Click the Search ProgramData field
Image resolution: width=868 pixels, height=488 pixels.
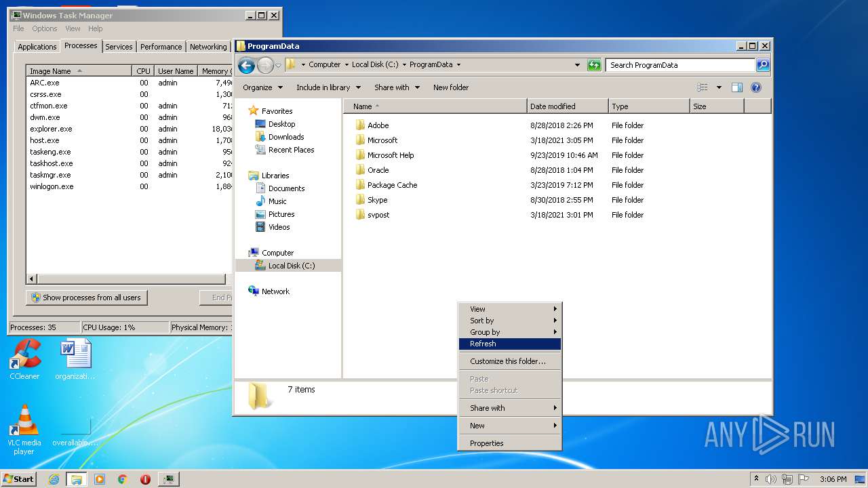tap(679, 65)
